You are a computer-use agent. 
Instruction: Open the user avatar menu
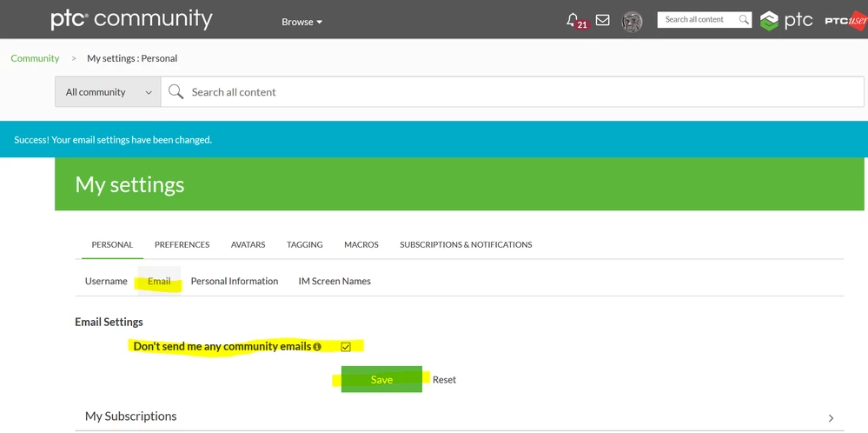pos(632,22)
